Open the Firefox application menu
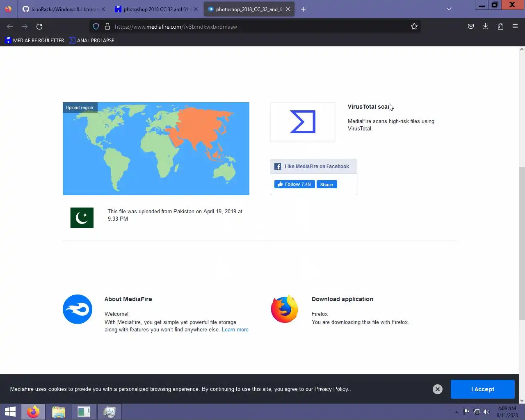The height and width of the screenshot is (420, 525). coord(515,27)
